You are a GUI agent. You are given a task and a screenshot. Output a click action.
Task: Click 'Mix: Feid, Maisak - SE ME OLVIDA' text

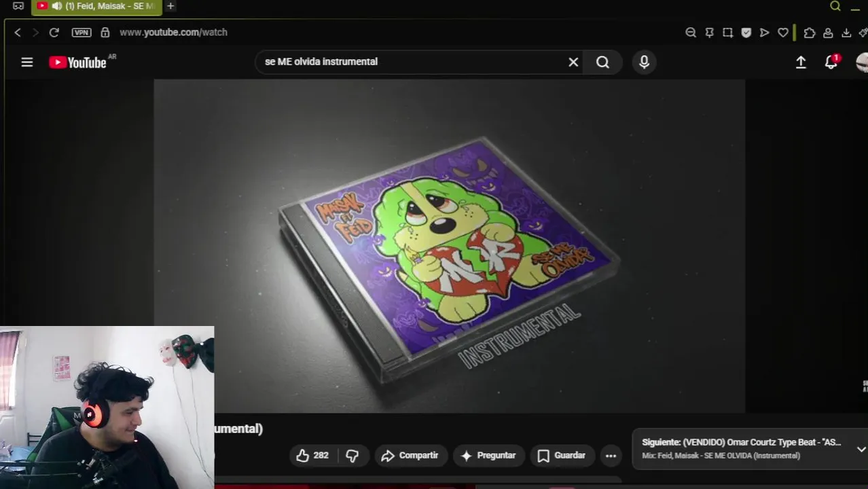pos(721,456)
